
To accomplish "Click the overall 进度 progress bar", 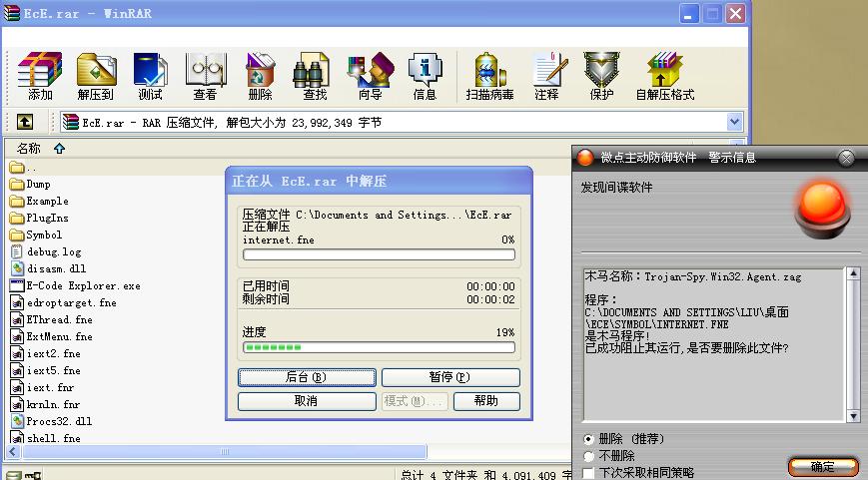I will click(379, 347).
